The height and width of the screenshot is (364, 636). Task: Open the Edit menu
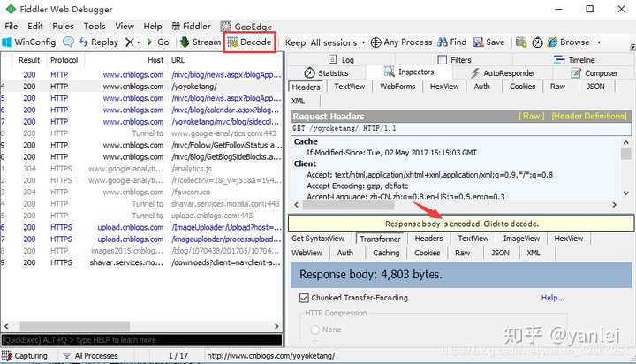click(35, 27)
